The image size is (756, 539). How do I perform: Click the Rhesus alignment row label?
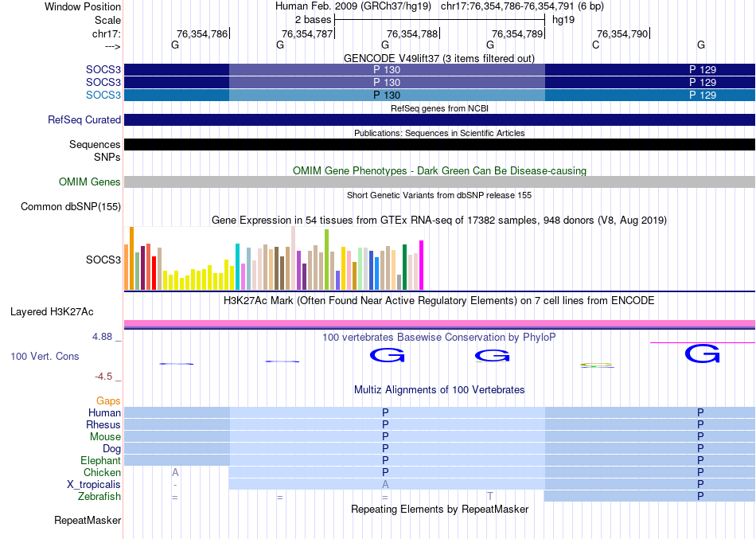[103, 424]
